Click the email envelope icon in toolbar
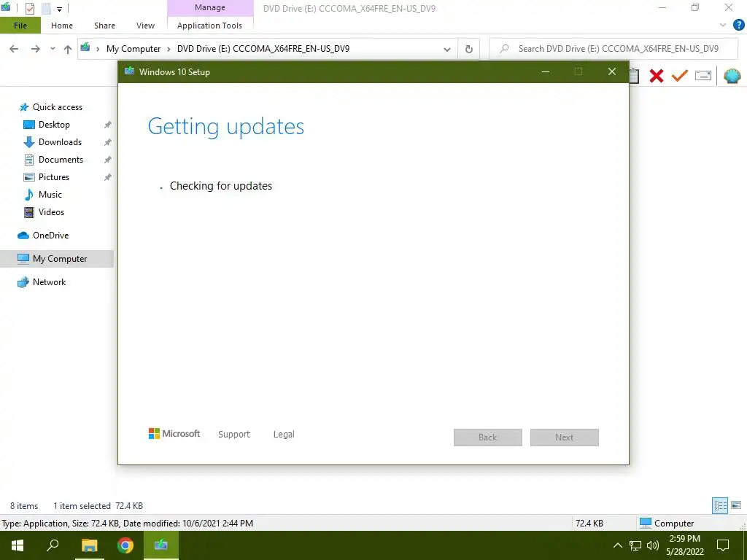 click(703, 75)
